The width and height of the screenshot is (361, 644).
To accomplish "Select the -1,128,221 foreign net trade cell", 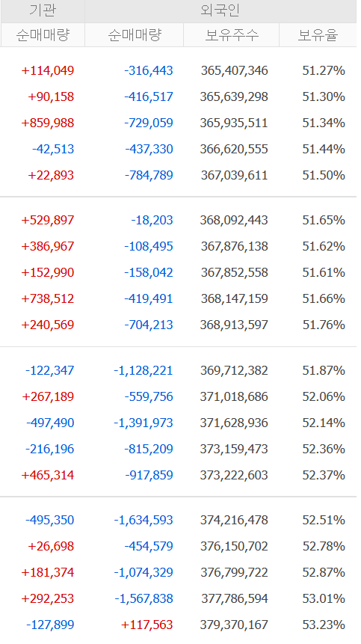I will 144,370.
